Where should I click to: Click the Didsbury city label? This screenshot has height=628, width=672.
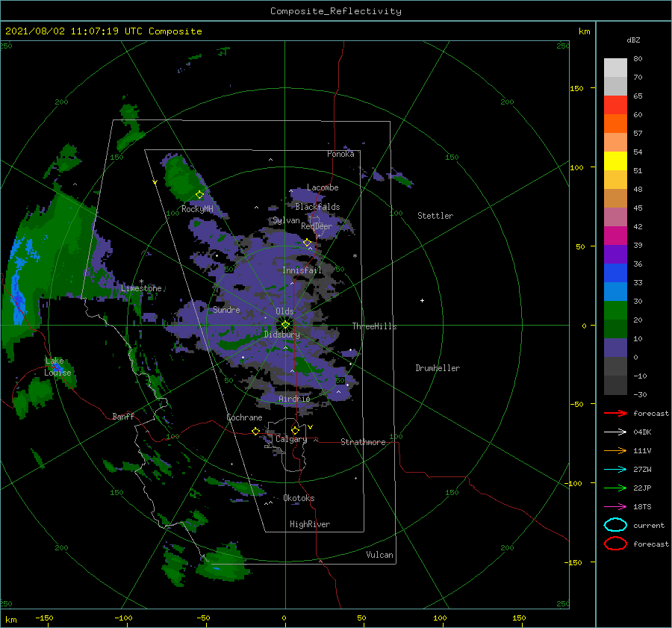(x=282, y=335)
